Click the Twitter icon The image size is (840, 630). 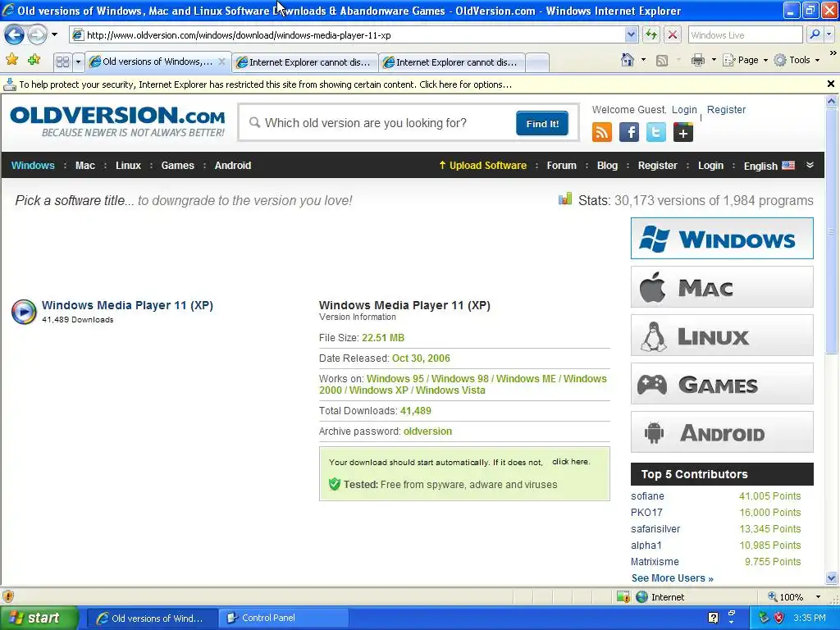pos(655,132)
